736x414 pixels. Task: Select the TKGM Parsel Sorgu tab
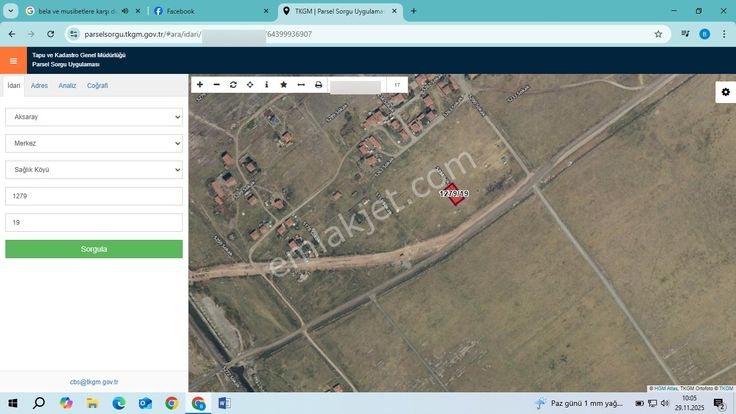[x=341, y=11]
